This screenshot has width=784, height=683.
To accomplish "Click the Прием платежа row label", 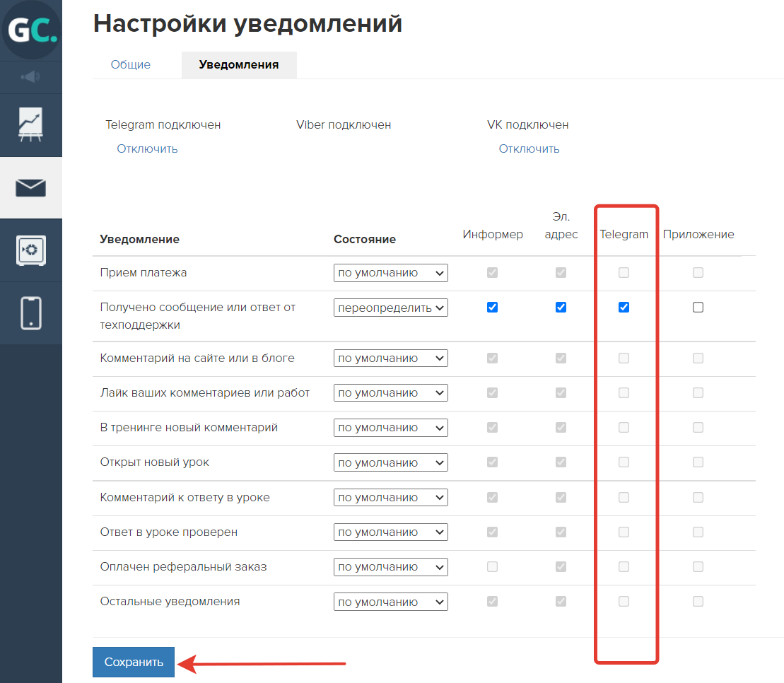I will [144, 272].
